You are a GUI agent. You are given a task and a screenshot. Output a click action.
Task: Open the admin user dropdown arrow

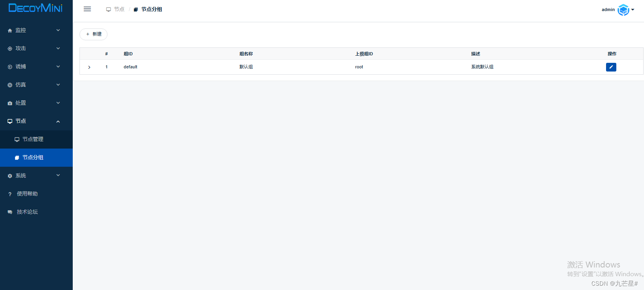tap(633, 9)
